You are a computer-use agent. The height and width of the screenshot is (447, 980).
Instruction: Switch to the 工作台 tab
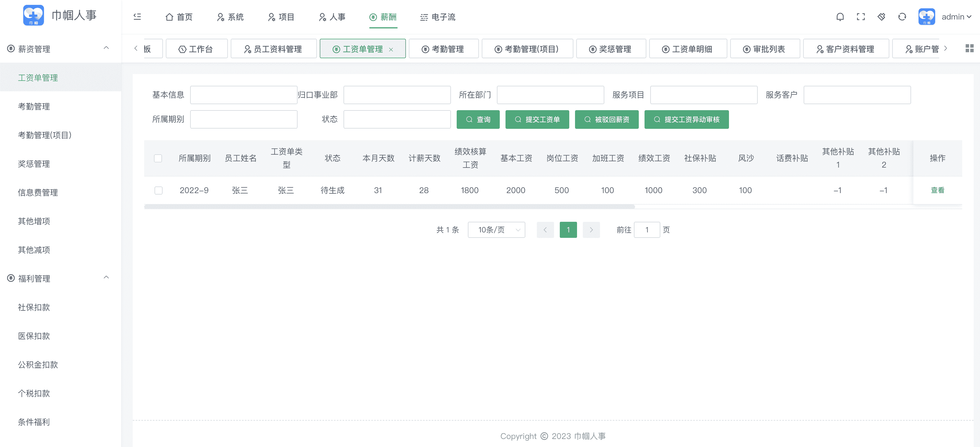(197, 49)
